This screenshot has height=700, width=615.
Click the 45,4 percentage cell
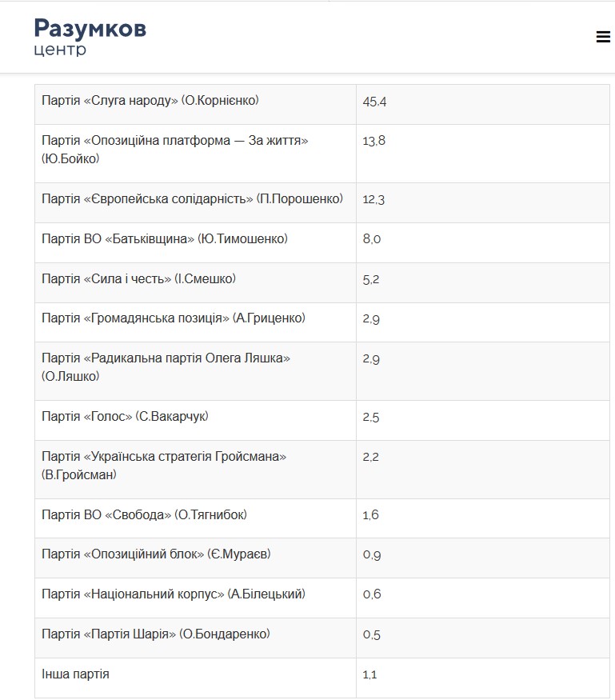pos(483,105)
